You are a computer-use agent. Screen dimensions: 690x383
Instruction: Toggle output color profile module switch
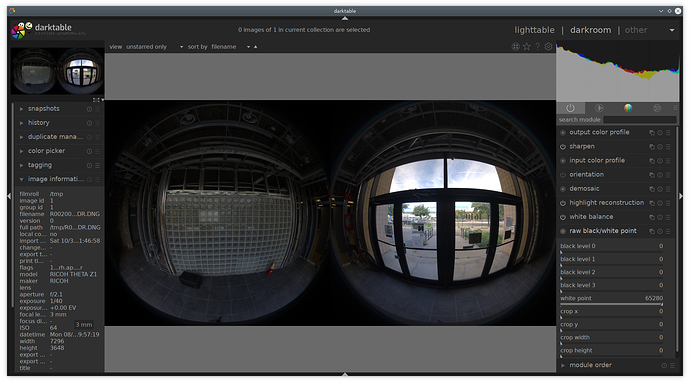point(563,133)
